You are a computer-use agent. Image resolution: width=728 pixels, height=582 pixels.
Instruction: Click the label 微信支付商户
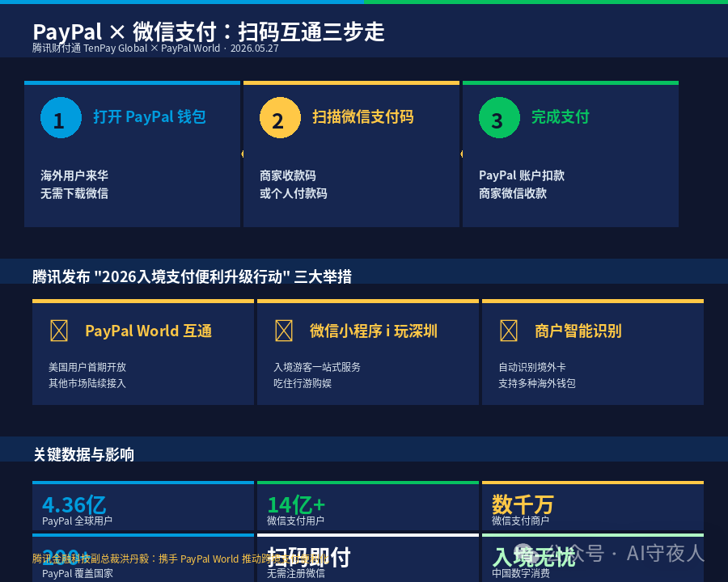point(520,521)
